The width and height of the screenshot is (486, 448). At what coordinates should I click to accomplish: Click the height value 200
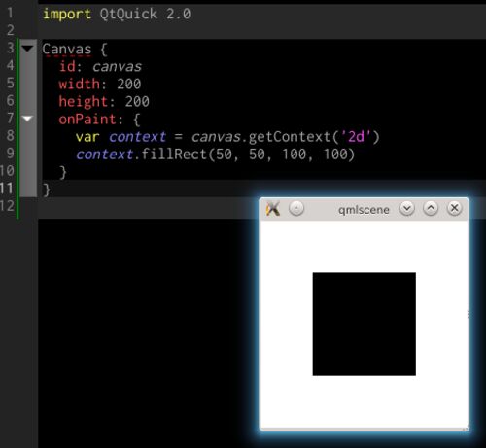[x=137, y=102]
